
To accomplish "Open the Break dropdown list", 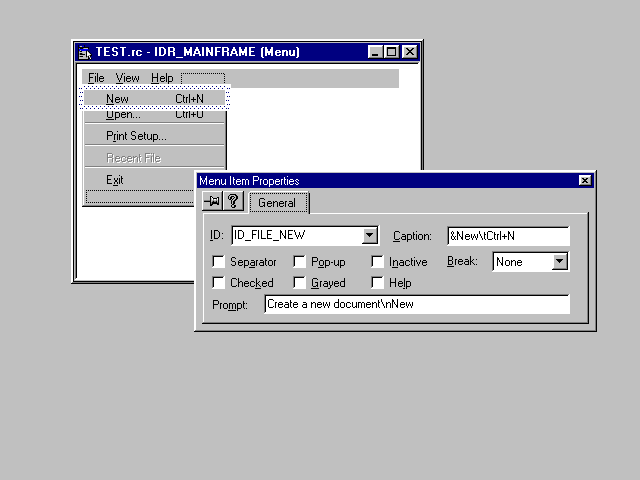I will tap(560, 262).
